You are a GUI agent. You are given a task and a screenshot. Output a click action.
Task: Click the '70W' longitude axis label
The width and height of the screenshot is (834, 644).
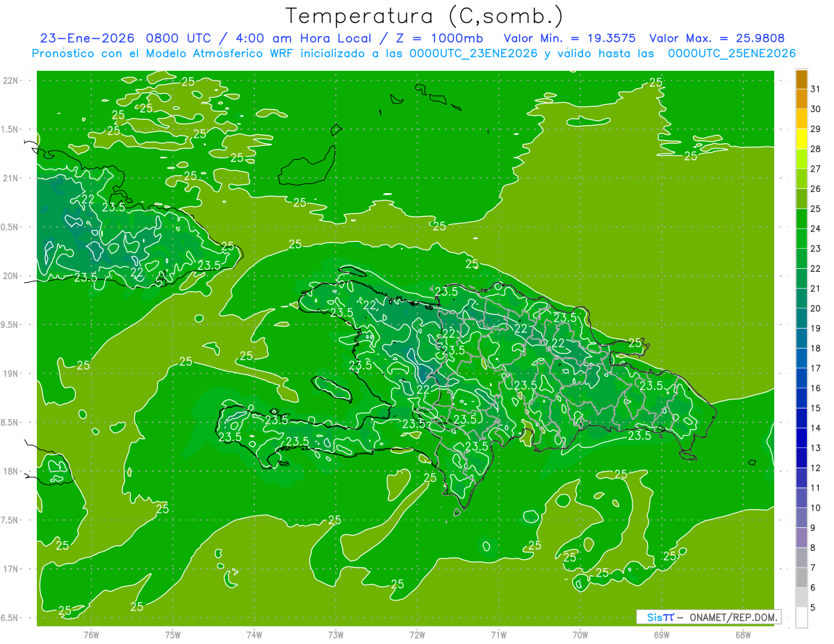(x=580, y=635)
